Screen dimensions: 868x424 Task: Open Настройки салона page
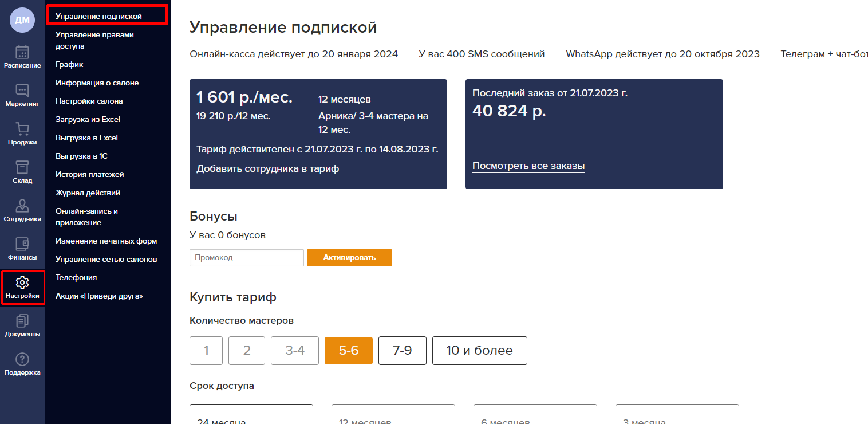point(89,101)
